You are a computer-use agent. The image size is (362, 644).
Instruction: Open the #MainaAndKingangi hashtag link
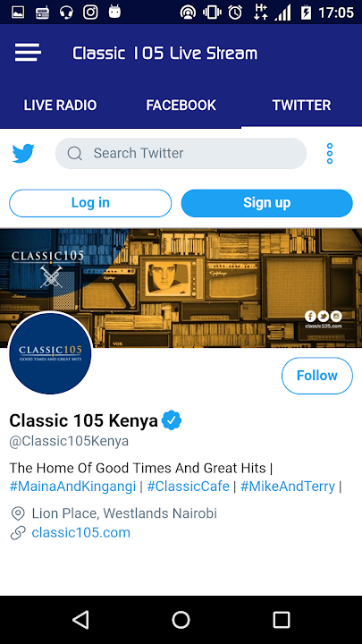coord(72,487)
